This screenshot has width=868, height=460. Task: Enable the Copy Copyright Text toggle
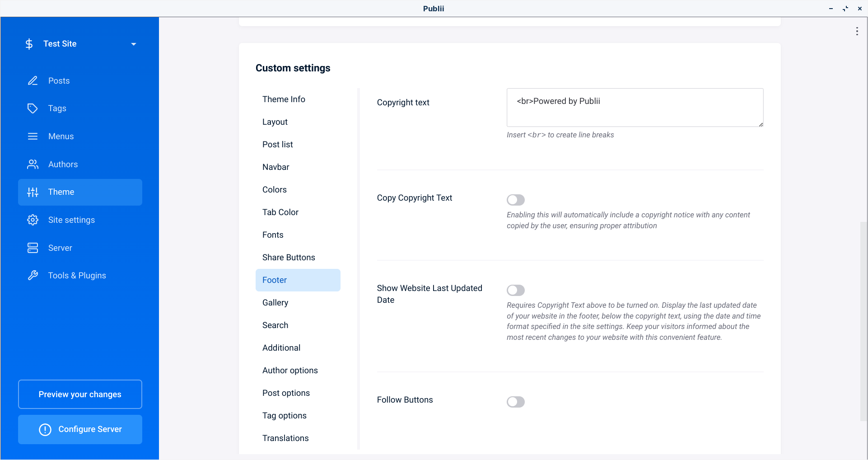(515, 200)
